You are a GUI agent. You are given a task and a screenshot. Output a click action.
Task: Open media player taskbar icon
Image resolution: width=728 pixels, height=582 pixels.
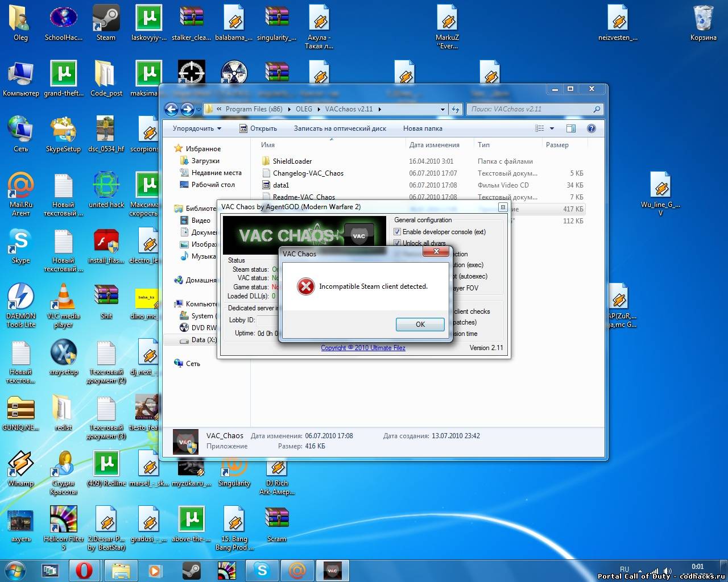[x=155, y=570]
